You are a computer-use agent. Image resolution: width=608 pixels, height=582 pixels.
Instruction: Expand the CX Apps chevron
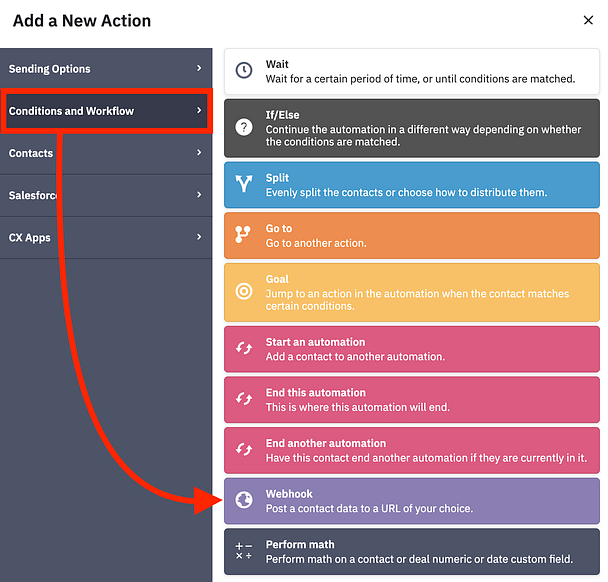click(x=199, y=237)
